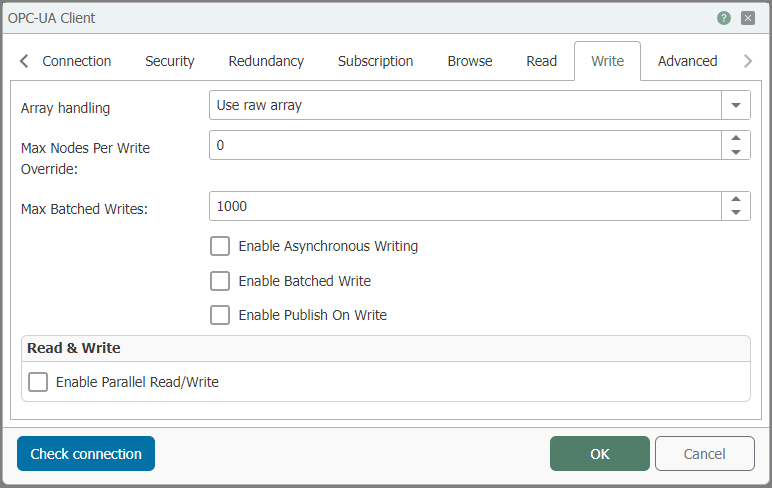This screenshot has height=488, width=772.
Task: Switch to the Connection tab
Action: (x=76, y=61)
